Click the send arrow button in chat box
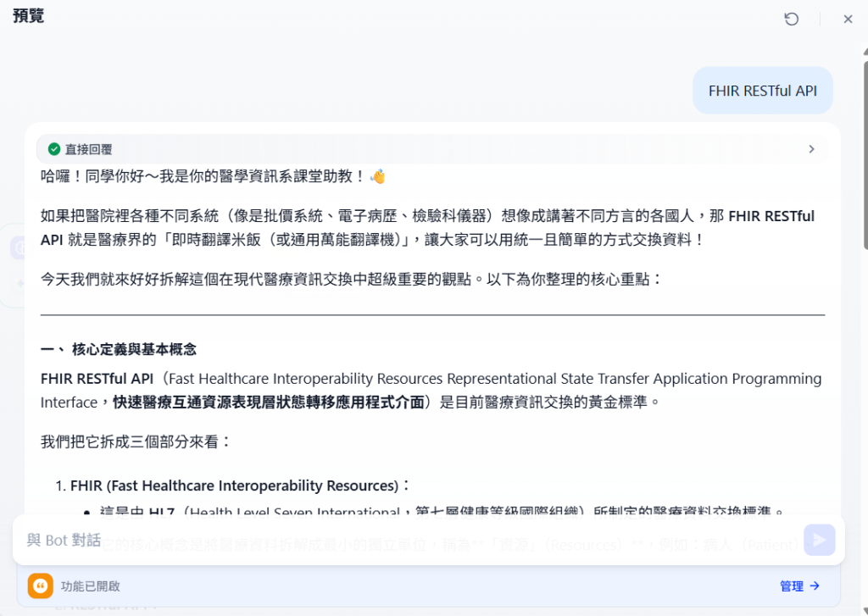The image size is (868, 616). pyautogui.click(x=820, y=540)
